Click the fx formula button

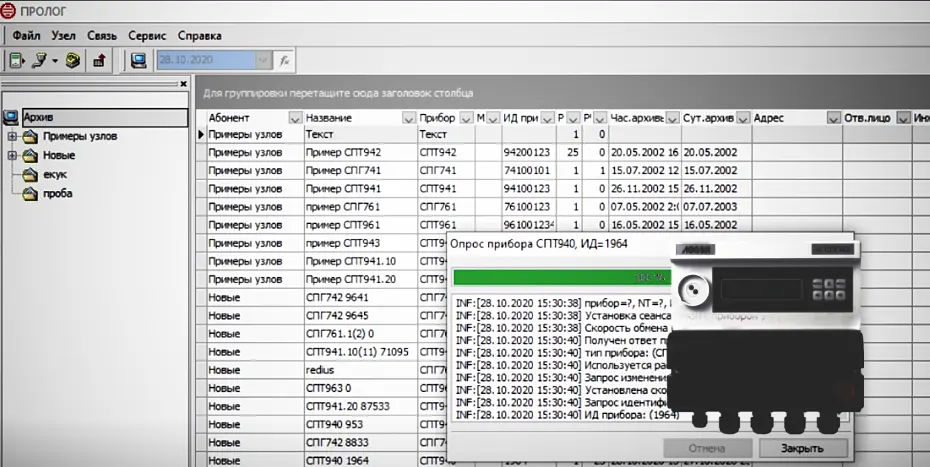tap(284, 60)
